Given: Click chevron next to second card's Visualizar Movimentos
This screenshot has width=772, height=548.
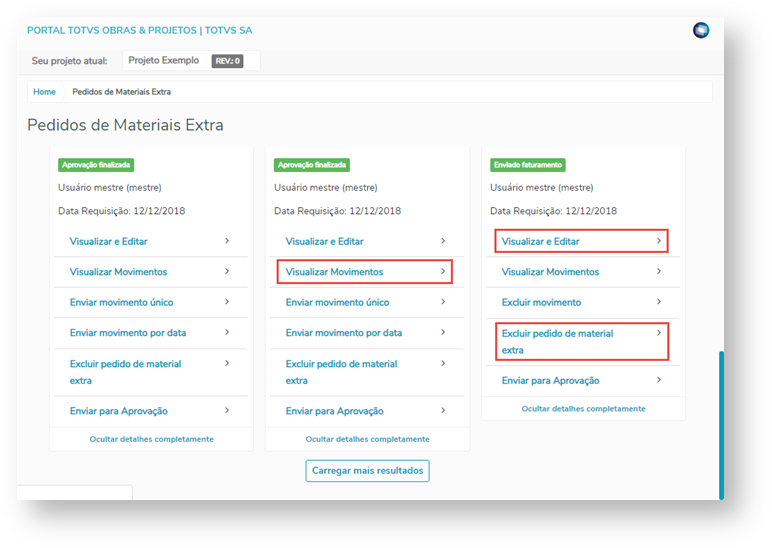Looking at the screenshot, I should 443,271.
